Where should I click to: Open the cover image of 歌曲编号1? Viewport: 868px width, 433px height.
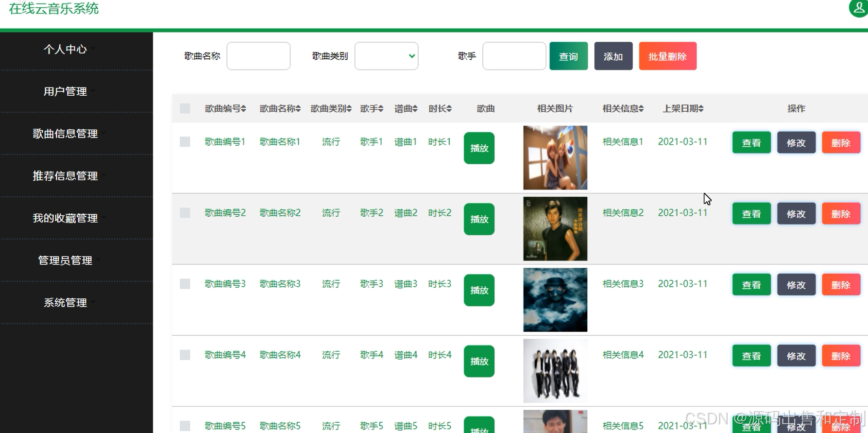click(555, 157)
